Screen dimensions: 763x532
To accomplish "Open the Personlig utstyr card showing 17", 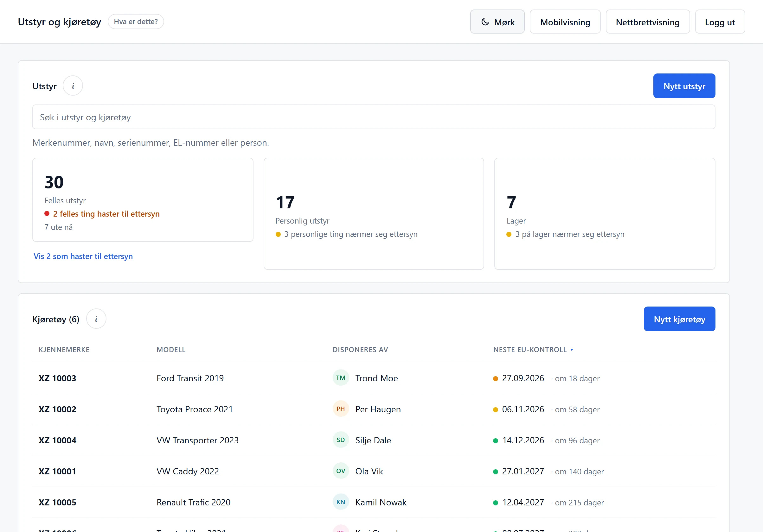I will pyautogui.click(x=374, y=214).
